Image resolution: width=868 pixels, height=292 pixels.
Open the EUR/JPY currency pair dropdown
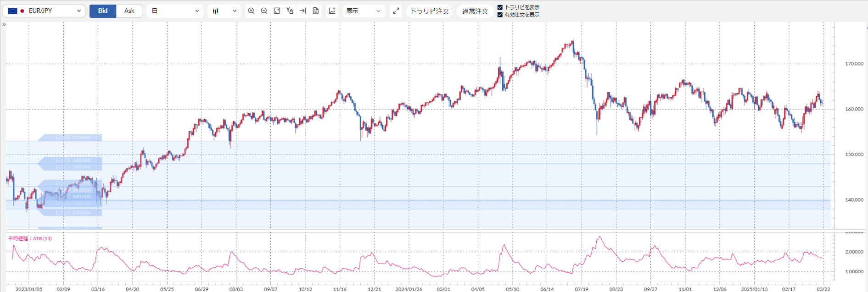44,11
